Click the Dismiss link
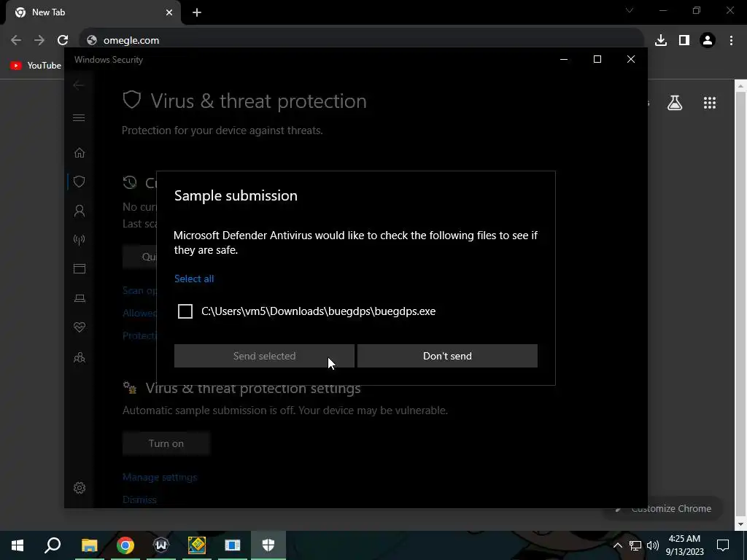747x560 pixels. coord(139,499)
